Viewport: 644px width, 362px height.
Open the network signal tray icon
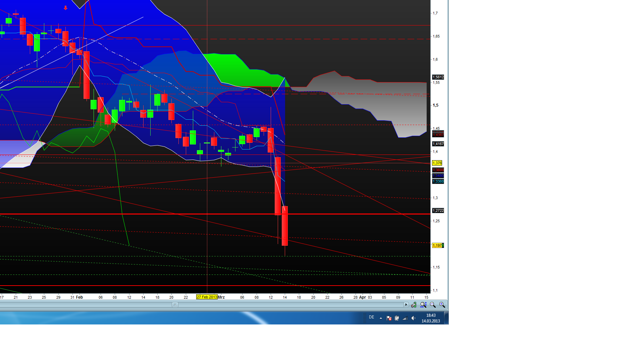point(405,318)
